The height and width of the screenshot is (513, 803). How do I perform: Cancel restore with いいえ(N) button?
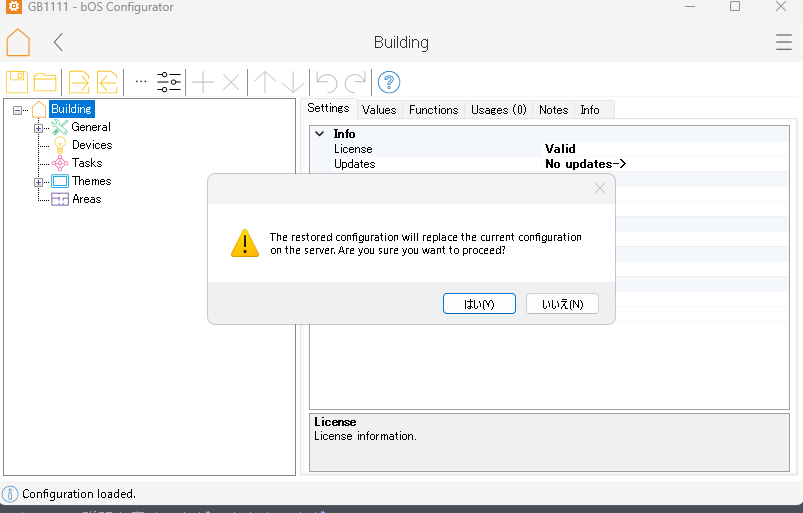point(562,304)
